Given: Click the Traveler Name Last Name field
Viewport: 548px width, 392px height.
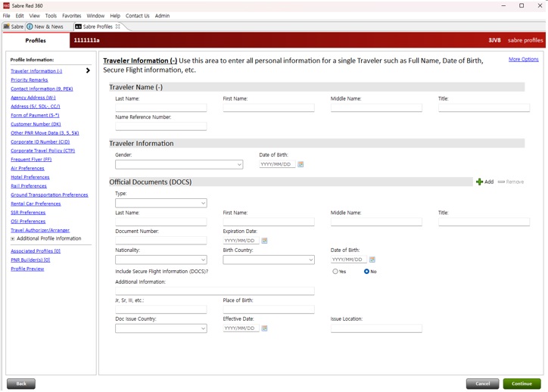Looking at the screenshot, I should 161,107.
